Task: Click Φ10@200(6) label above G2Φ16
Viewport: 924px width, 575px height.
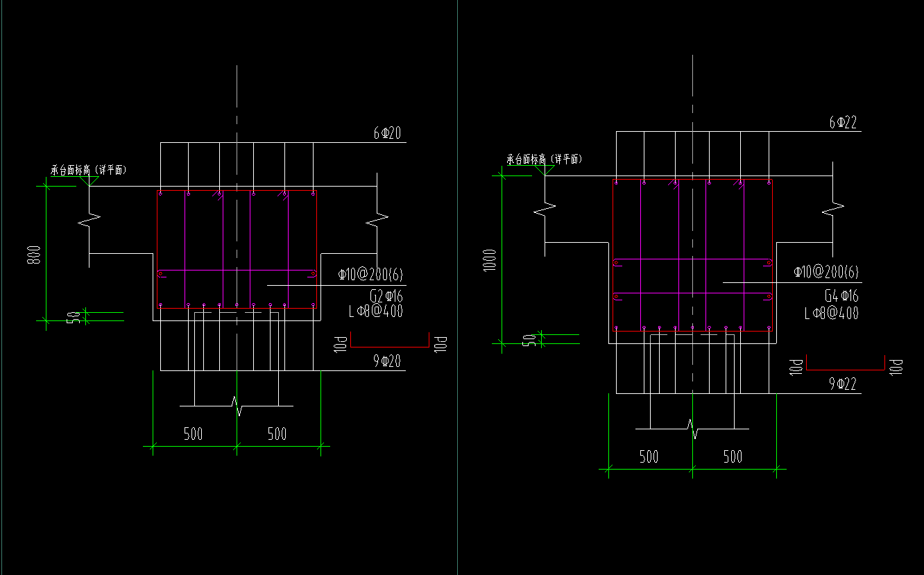Action: pos(371,275)
